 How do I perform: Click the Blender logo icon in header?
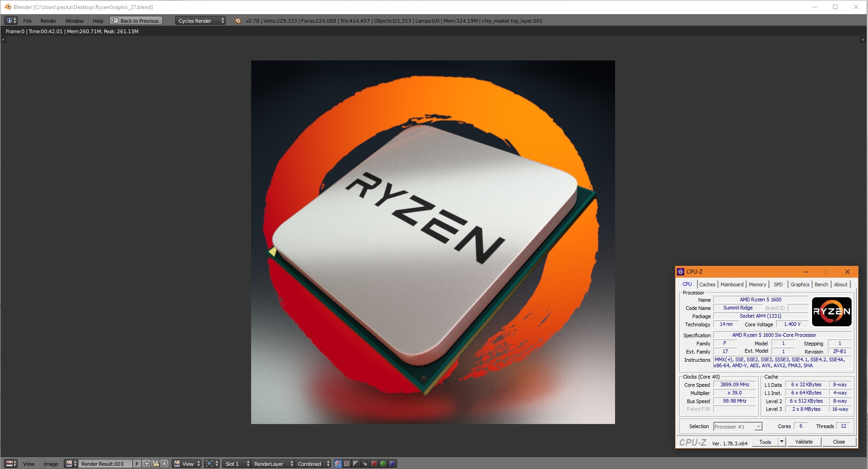pos(237,20)
